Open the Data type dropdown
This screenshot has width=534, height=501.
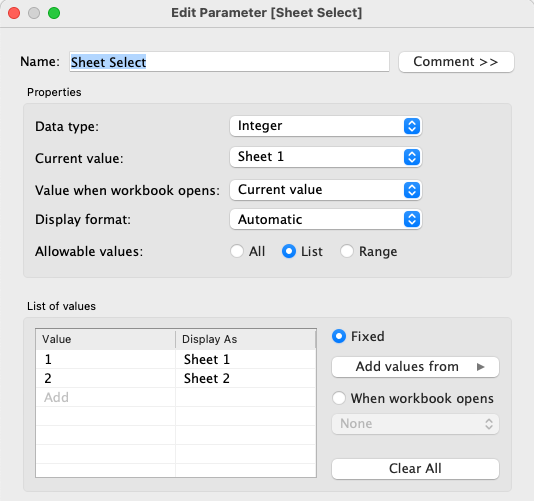tap(326, 126)
